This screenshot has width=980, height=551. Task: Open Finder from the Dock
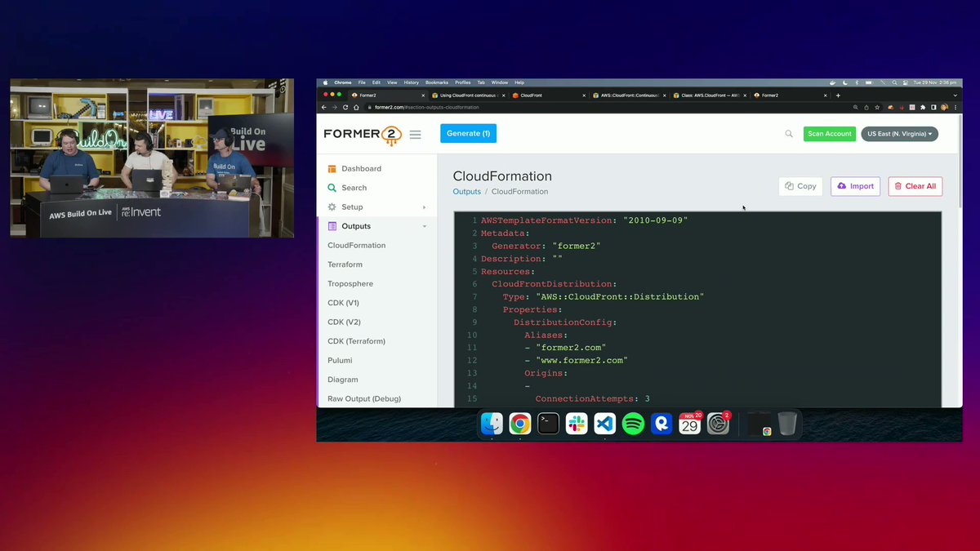[492, 424]
